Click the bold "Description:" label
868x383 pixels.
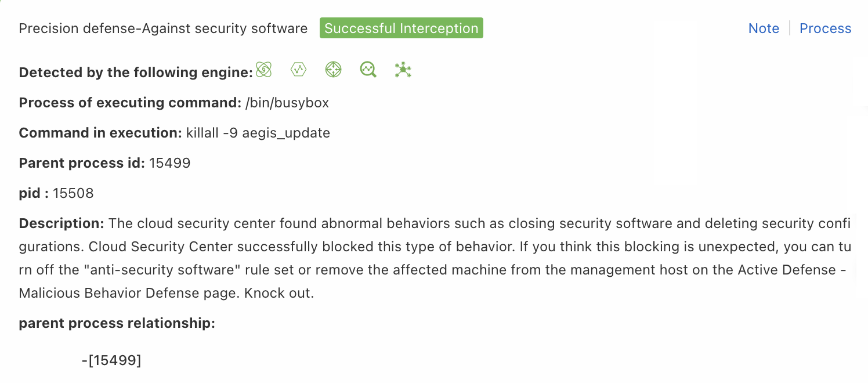62,223
